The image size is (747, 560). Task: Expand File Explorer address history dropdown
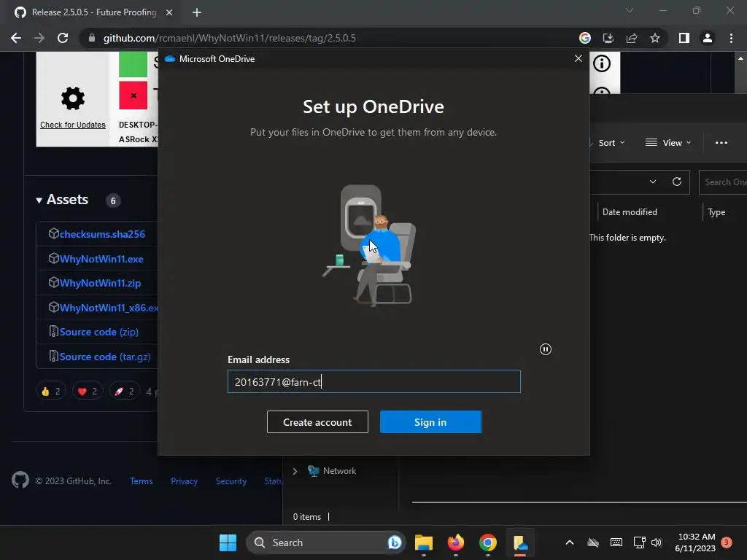click(x=653, y=182)
